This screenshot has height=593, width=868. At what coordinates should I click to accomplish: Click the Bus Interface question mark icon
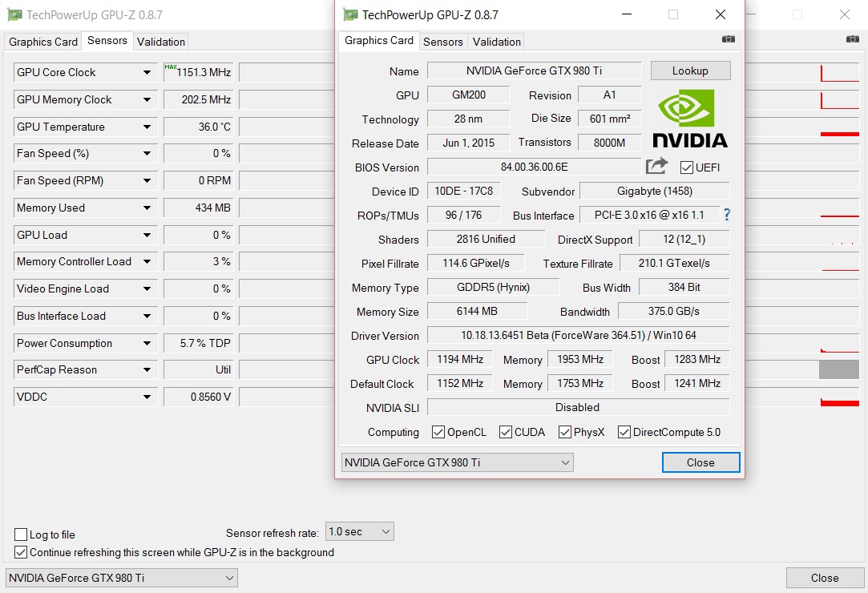(727, 215)
